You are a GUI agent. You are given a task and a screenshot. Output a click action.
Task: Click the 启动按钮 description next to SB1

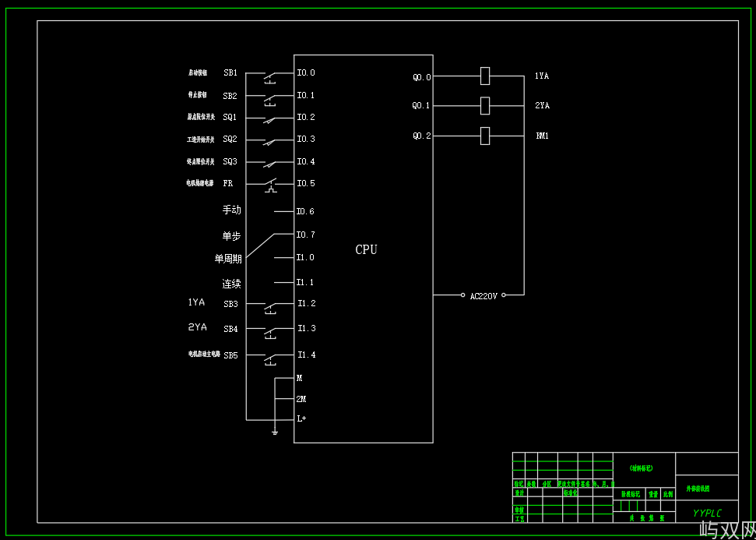tap(198, 73)
